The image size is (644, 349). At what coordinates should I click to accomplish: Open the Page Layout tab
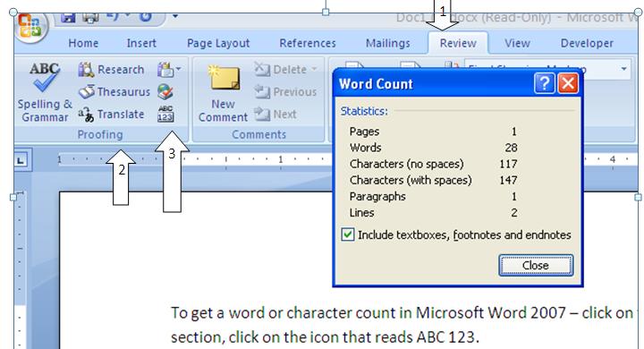click(x=218, y=43)
